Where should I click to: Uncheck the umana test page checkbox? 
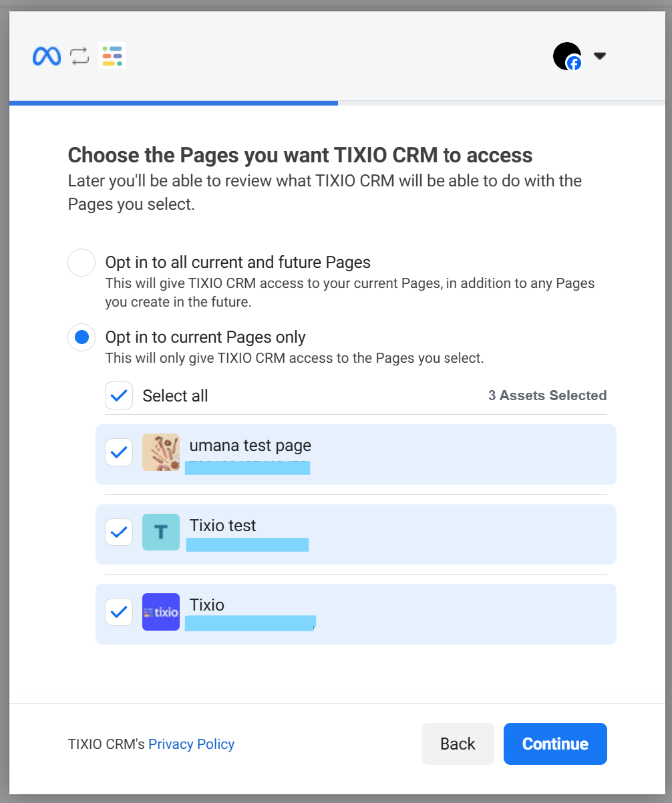[x=119, y=452]
